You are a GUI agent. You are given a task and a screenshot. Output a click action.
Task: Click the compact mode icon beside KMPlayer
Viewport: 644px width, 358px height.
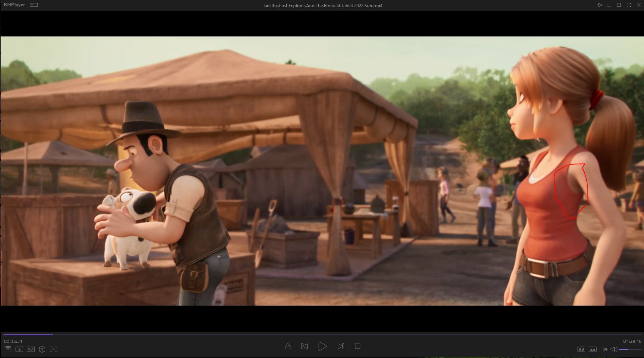pyautogui.click(x=34, y=5)
